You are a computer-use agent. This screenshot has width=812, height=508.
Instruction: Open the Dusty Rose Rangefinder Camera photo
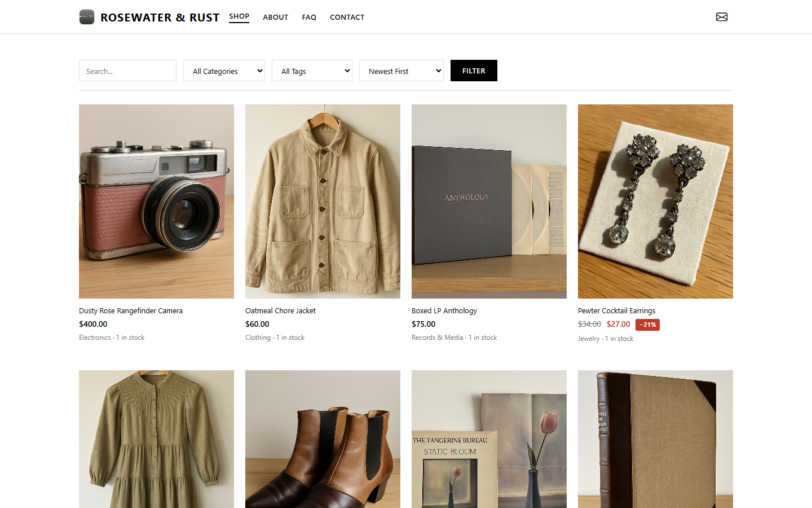(x=156, y=202)
